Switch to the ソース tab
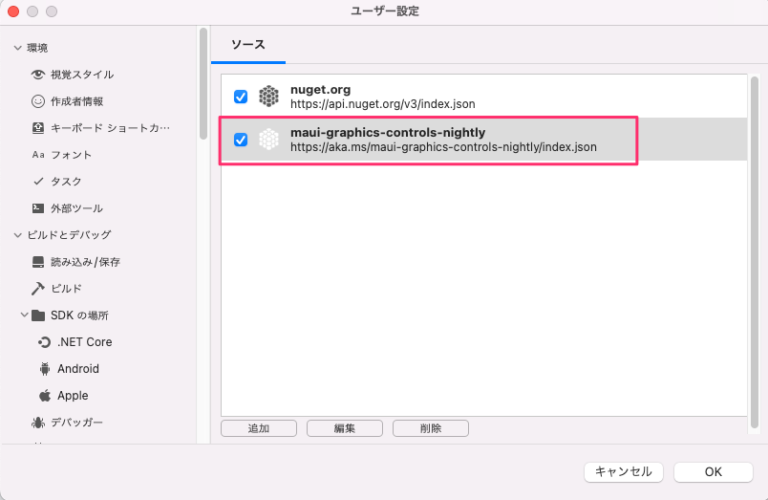The image size is (768, 500). click(248, 45)
